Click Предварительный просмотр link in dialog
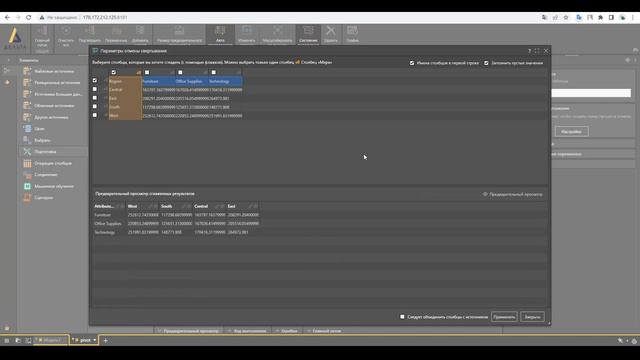 click(x=513, y=194)
